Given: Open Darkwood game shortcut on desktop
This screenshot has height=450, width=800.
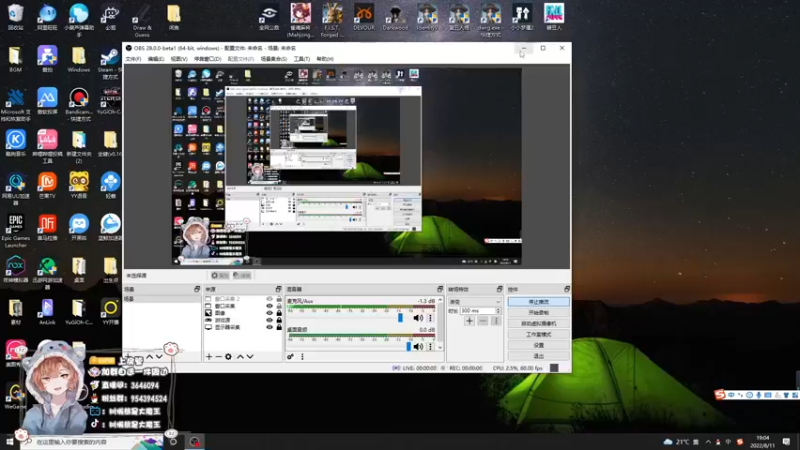Looking at the screenshot, I should (x=395, y=17).
